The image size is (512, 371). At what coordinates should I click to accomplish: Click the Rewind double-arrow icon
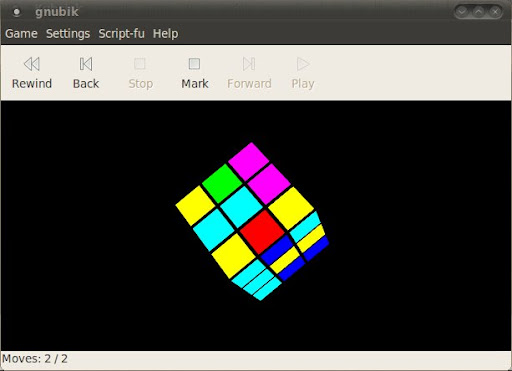(32, 64)
